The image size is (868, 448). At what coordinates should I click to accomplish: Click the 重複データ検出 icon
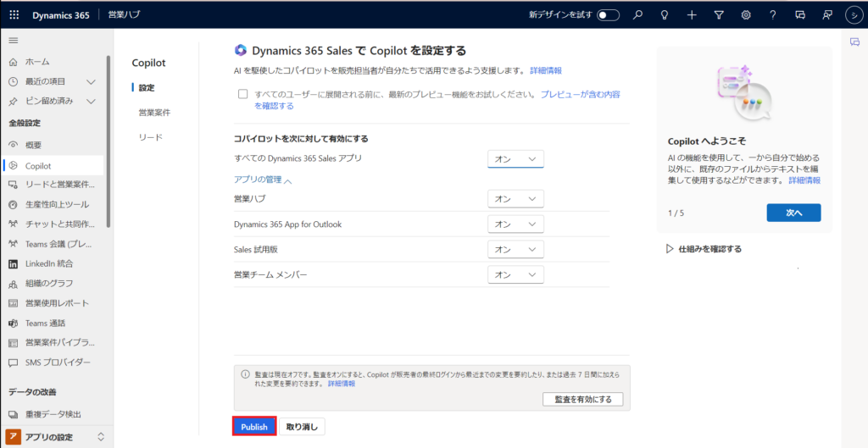pyautogui.click(x=14, y=414)
